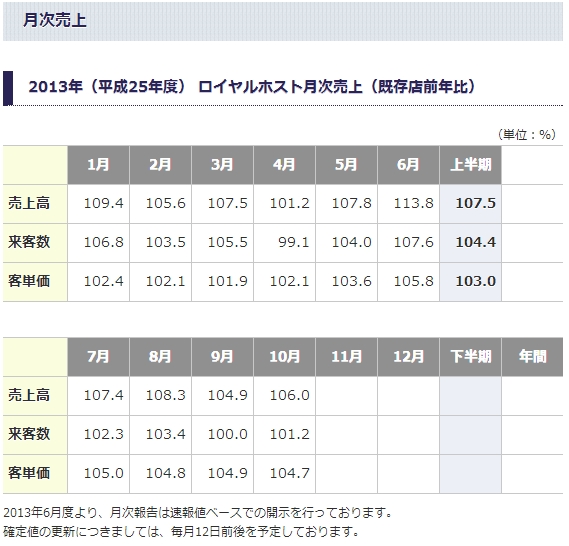Click 売上高 row label in January–June table
Screen dimensions: 569x546
click(35, 204)
